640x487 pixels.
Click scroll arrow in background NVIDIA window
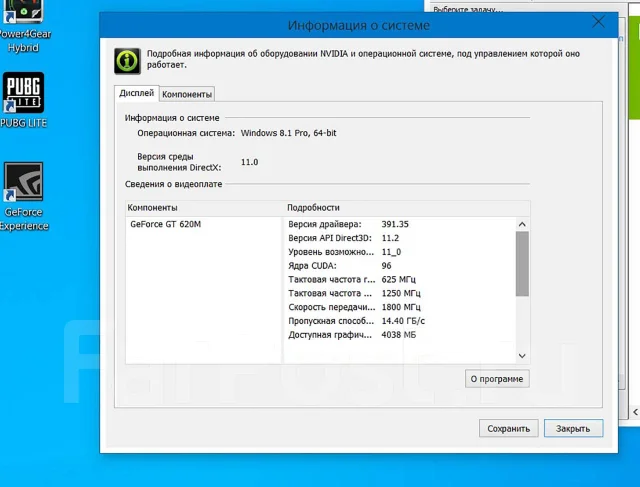tap(635, 412)
